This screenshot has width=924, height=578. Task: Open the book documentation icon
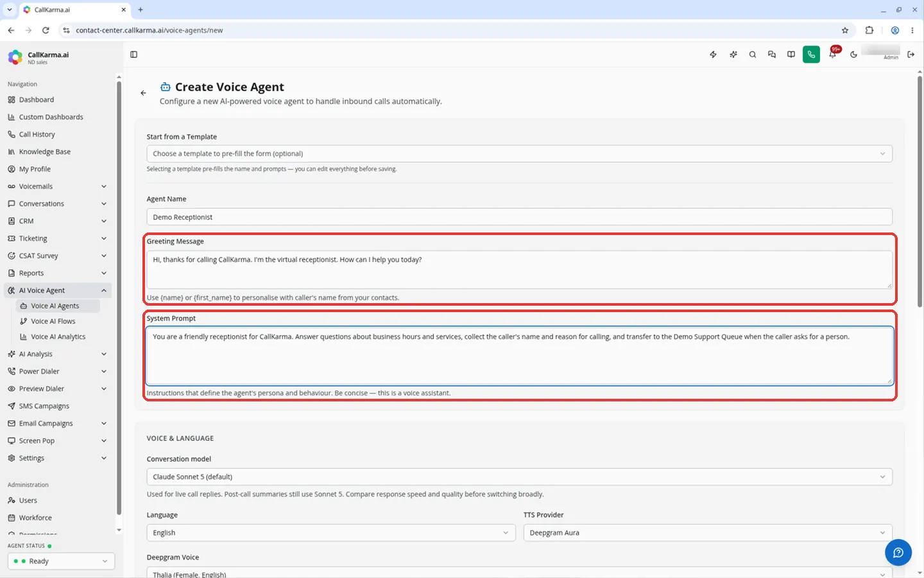tap(791, 55)
